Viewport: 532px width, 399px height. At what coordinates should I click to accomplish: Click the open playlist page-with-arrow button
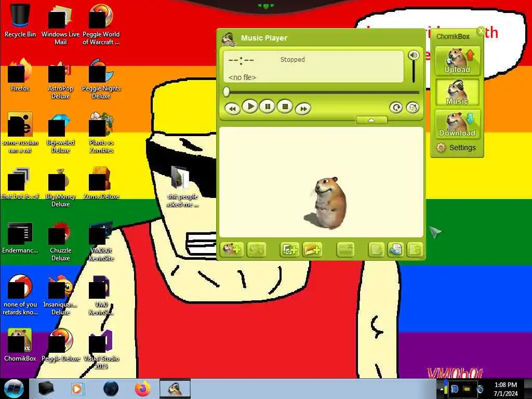[395, 250]
